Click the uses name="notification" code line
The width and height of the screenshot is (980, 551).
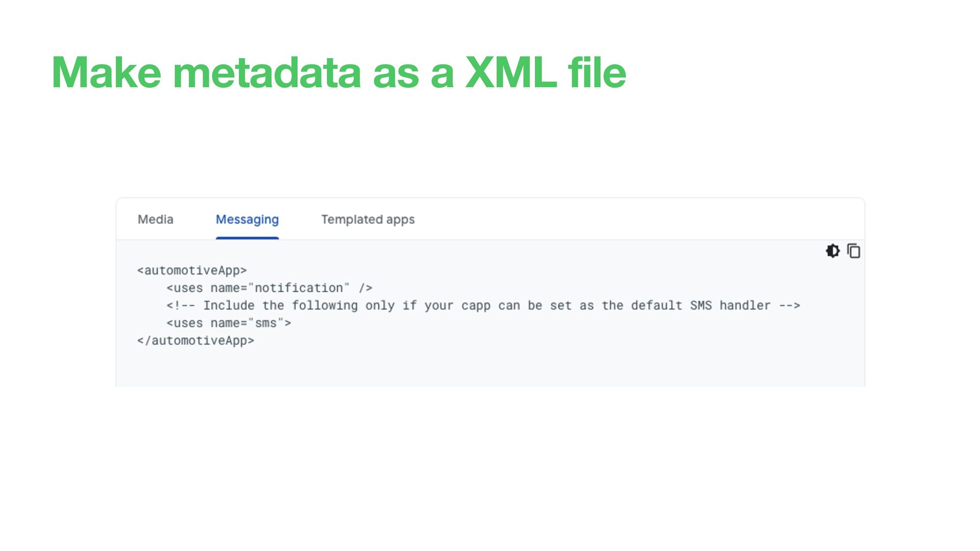[269, 288]
